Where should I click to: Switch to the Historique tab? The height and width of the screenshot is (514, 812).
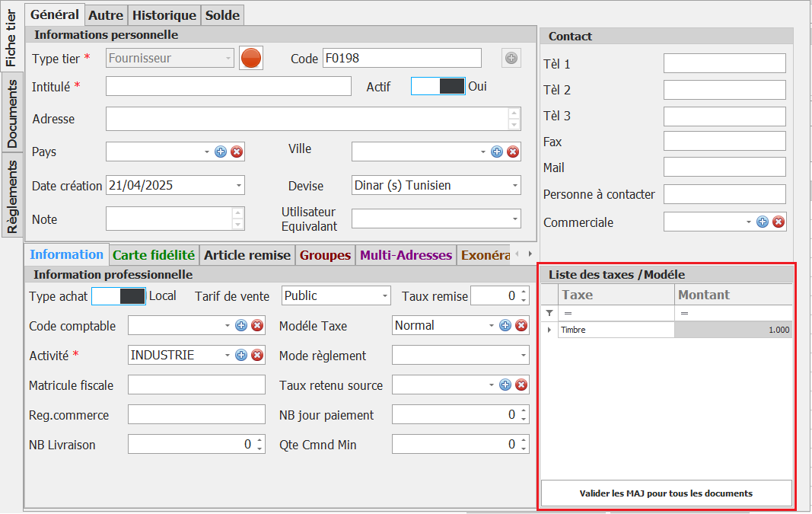165,14
